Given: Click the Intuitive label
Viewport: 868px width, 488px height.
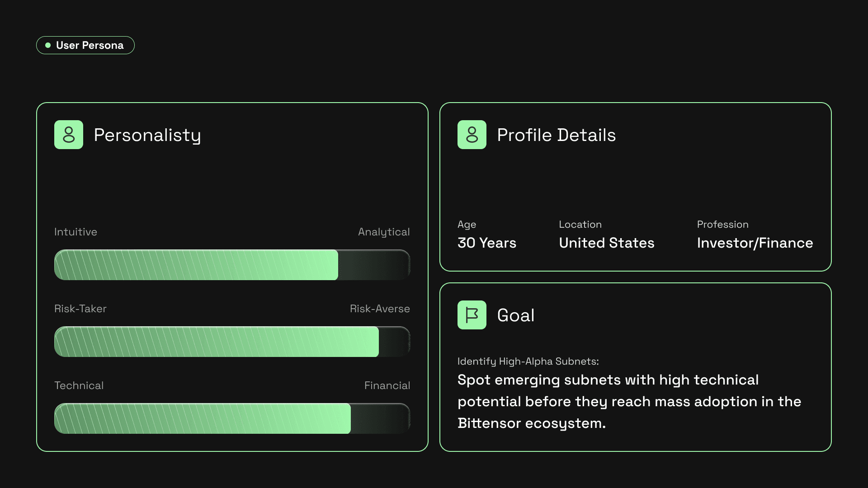Looking at the screenshot, I should click(x=75, y=232).
